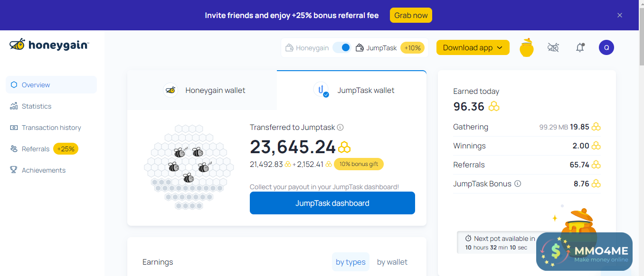
Task: Switch to the Honeygain wallet tab
Action: pyautogui.click(x=204, y=90)
